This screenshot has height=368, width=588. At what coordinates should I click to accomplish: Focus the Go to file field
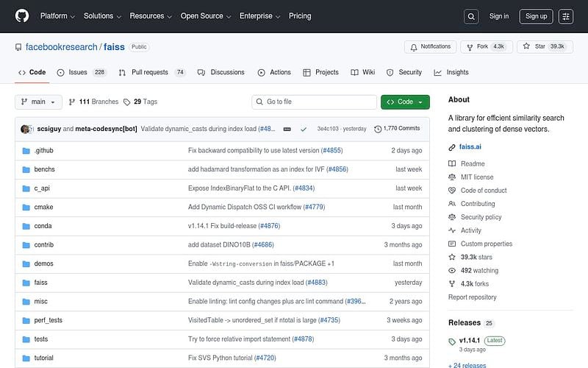point(312,102)
